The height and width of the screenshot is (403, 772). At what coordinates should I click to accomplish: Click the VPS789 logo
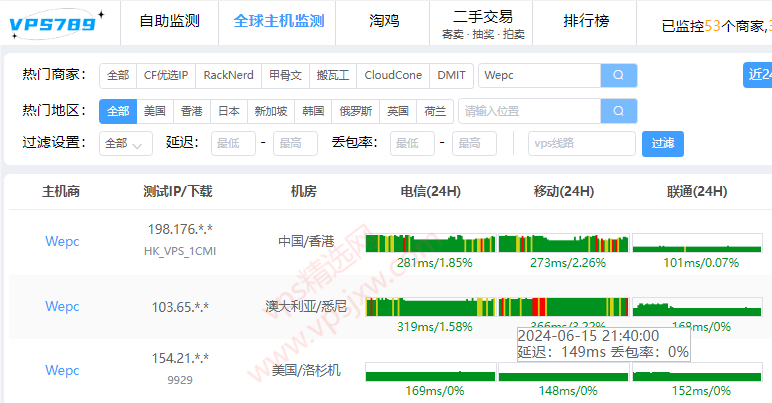[56, 24]
